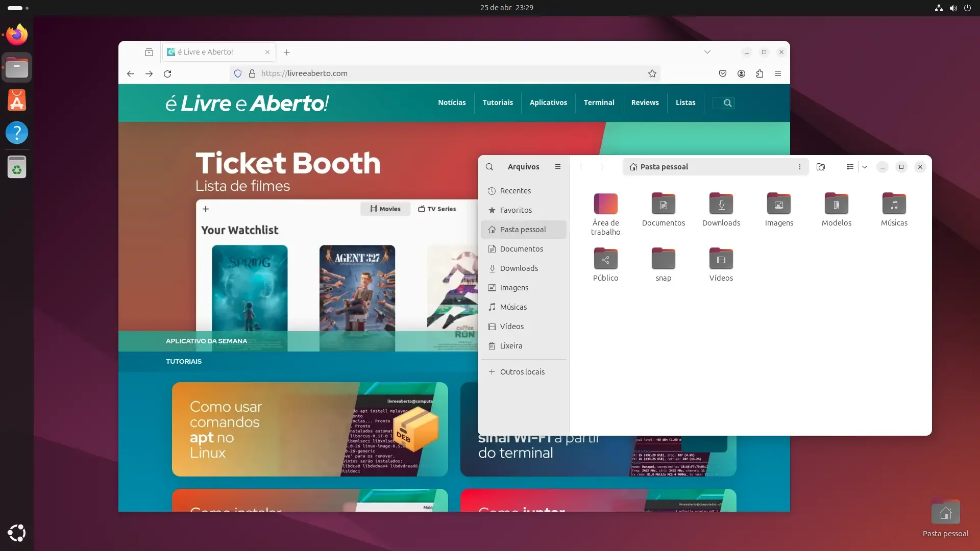Bookmark this page with the star icon

(652, 73)
